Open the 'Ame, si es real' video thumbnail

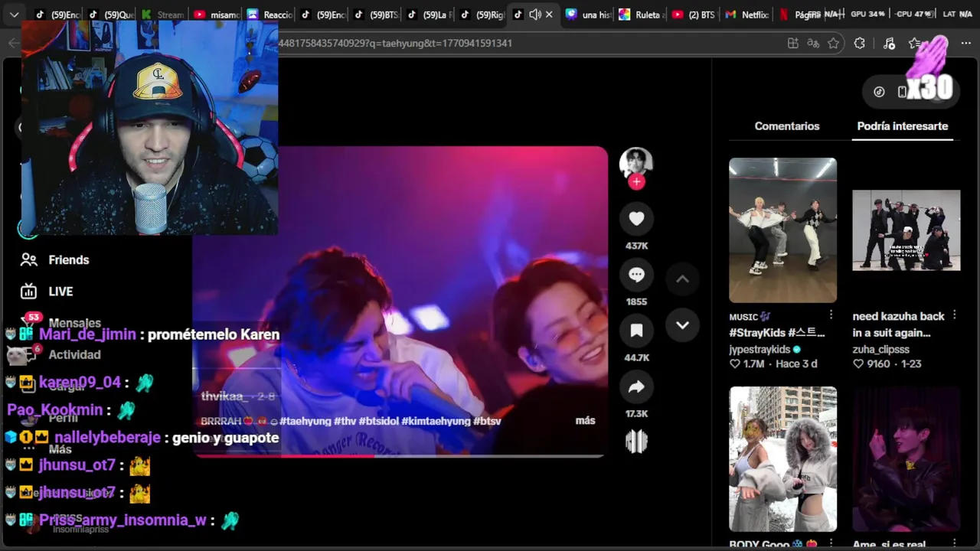pos(906,459)
